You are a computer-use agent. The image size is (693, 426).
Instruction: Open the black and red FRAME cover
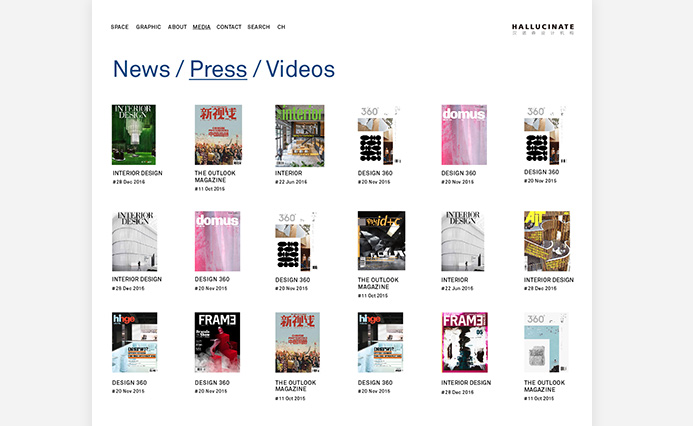click(x=217, y=342)
